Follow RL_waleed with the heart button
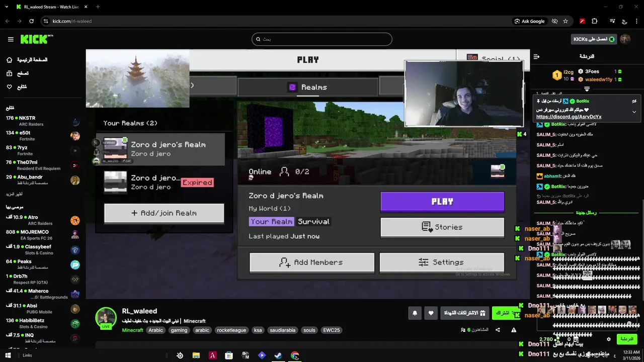 (x=431, y=313)
